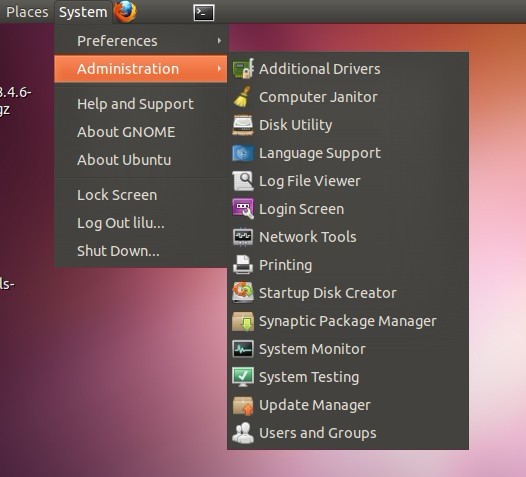The width and height of the screenshot is (526, 477).
Task: Open the Places menu
Action: pos(27,12)
